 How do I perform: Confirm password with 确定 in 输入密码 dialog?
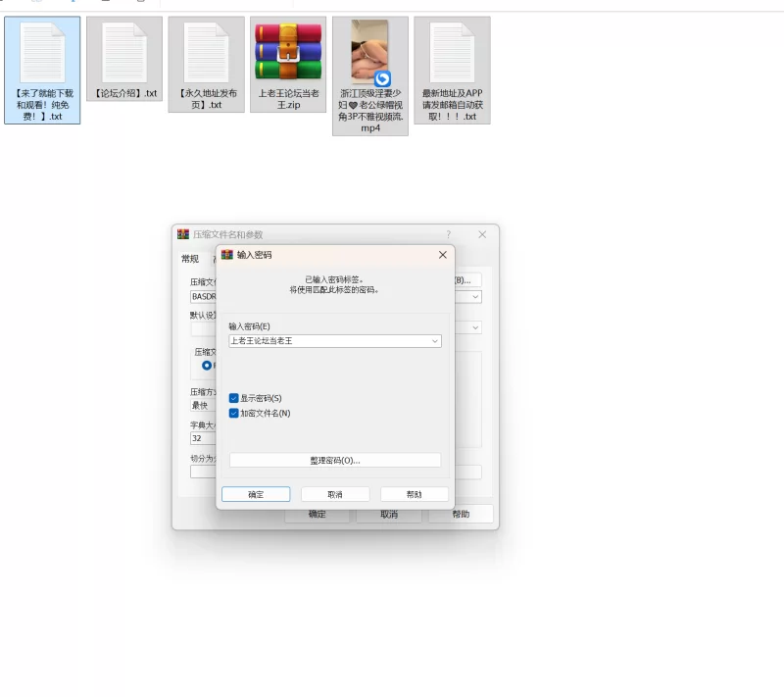[x=256, y=494]
